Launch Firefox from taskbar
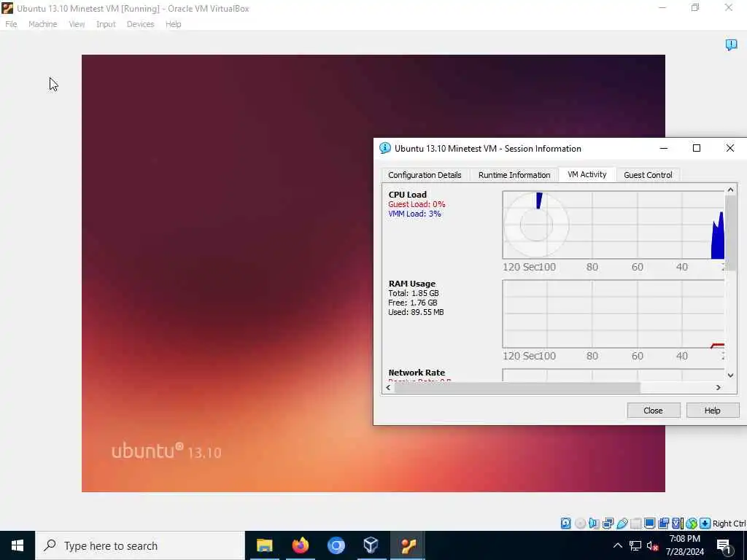 click(x=300, y=545)
